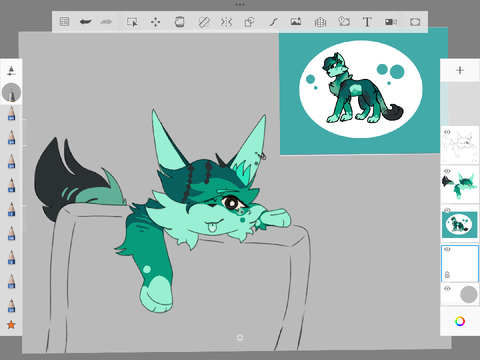Select the reference image layer thumbnail
Image resolution: width=480 pixels, height=360 pixels.
point(460,224)
